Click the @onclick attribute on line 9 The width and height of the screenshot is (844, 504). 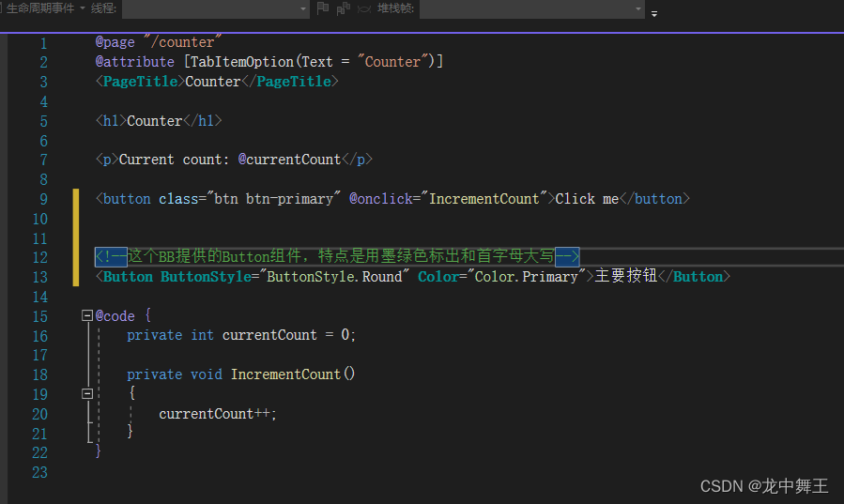(381, 198)
